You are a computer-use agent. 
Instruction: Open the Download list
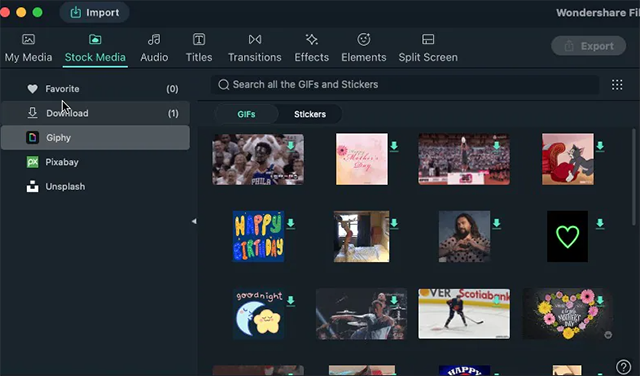pos(95,113)
